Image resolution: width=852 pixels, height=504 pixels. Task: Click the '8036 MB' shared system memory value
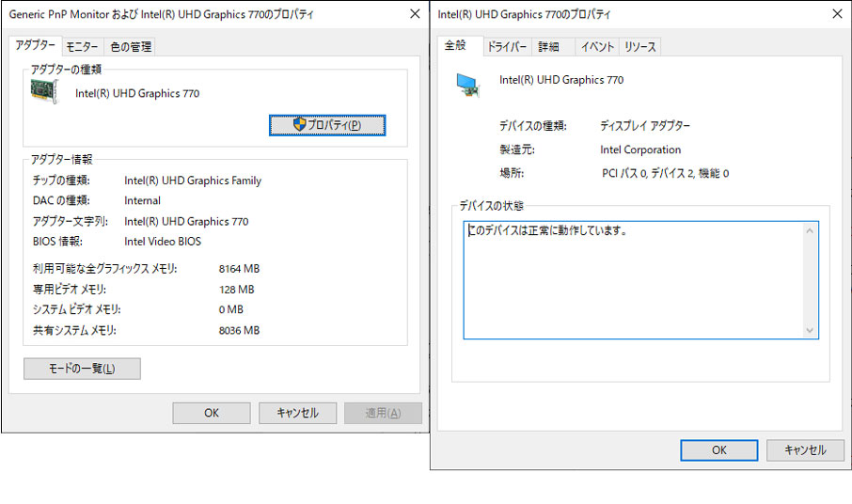pos(239,330)
